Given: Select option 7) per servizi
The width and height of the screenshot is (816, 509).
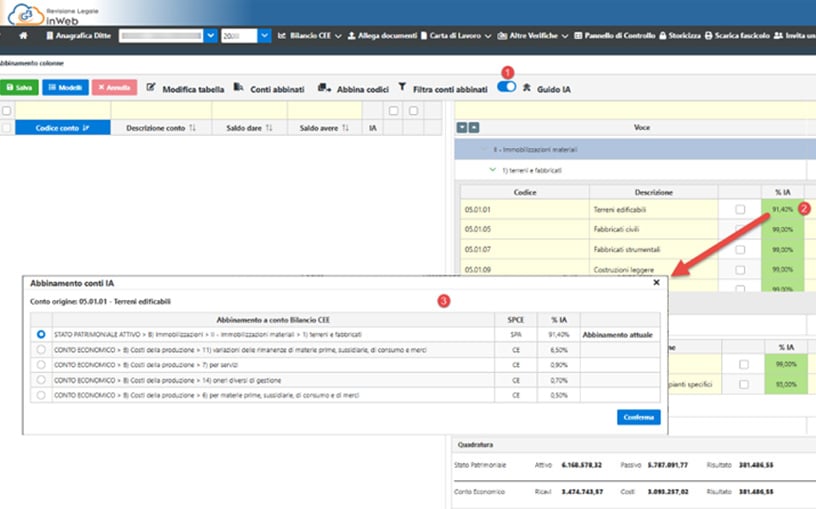Looking at the screenshot, I should tap(41, 365).
